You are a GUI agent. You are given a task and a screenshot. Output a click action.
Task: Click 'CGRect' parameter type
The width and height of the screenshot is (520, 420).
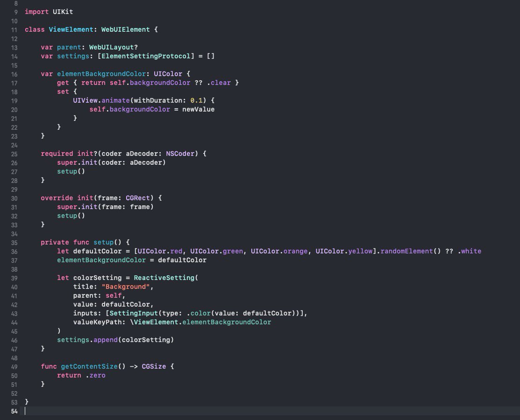138,198
